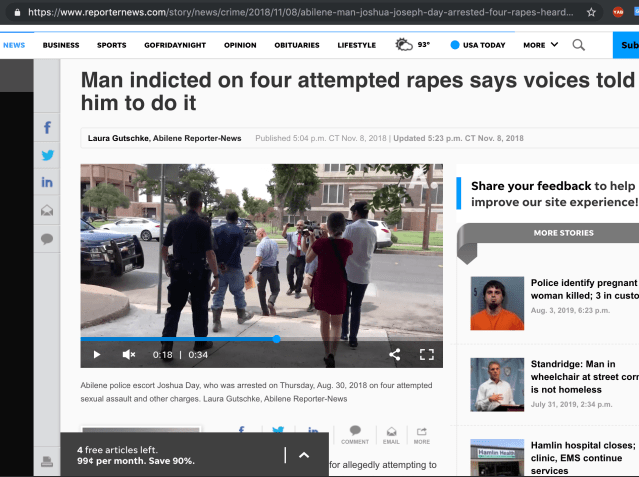
Task: Click the mugshot thumbnail in orange shirt
Action: tap(497, 303)
